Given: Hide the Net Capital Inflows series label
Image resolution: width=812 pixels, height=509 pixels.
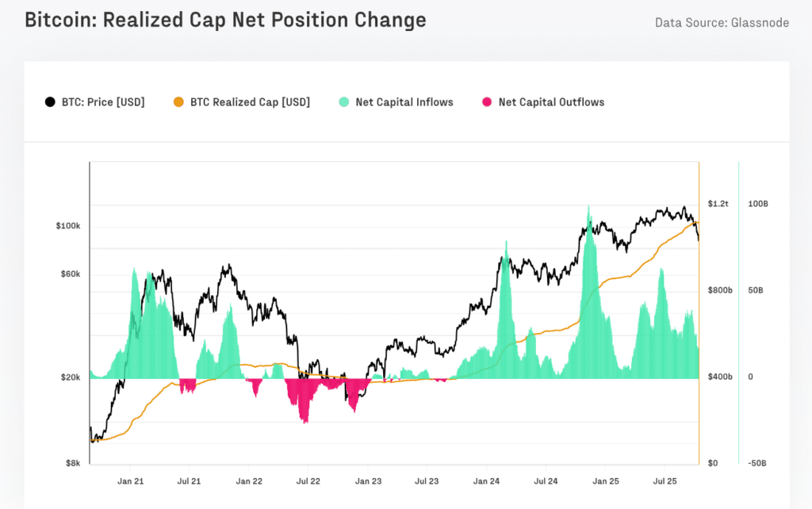Looking at the screenshot, I should [404, 102].
